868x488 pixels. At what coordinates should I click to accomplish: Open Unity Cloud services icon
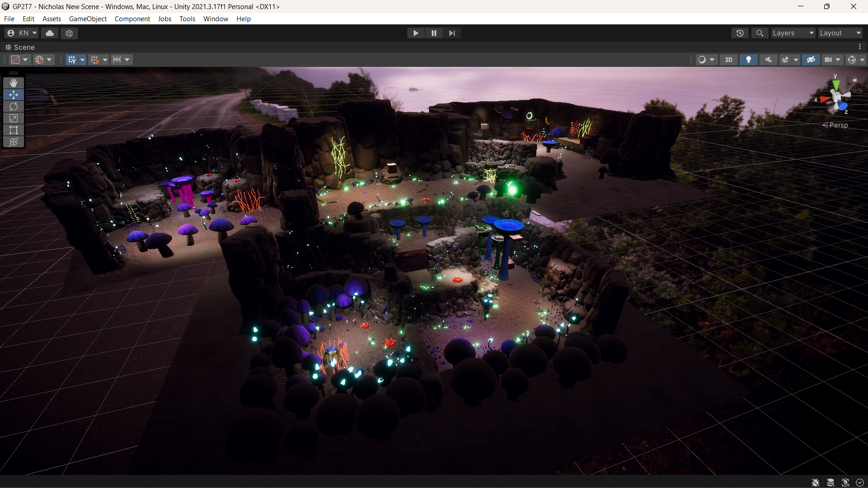click(50, 33)
